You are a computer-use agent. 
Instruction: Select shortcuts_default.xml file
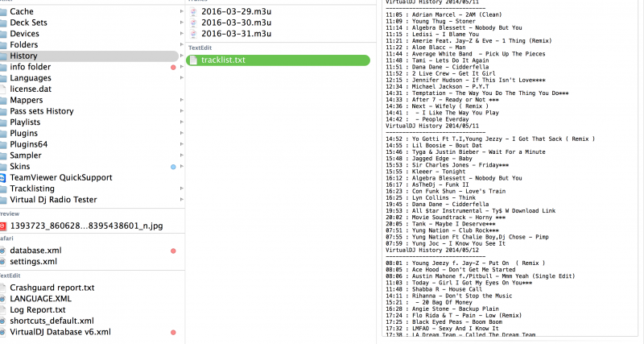(x=52, y=321)
